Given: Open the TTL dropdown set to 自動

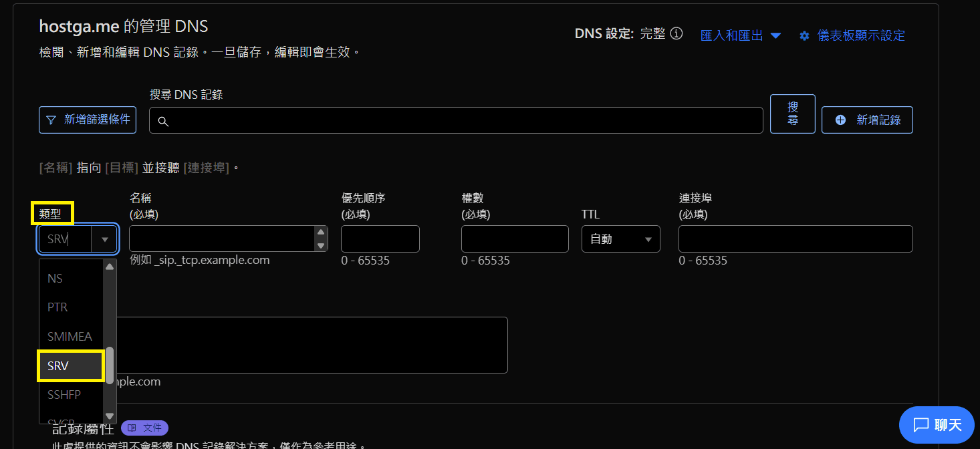Looking at the screenshot, I should pos(621,239).
